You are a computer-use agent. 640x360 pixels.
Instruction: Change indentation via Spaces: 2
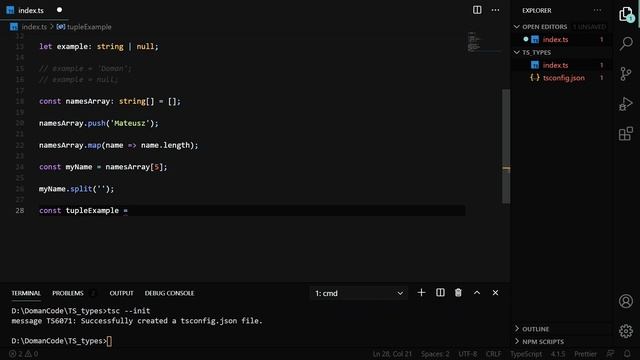(x=435, y=354)
